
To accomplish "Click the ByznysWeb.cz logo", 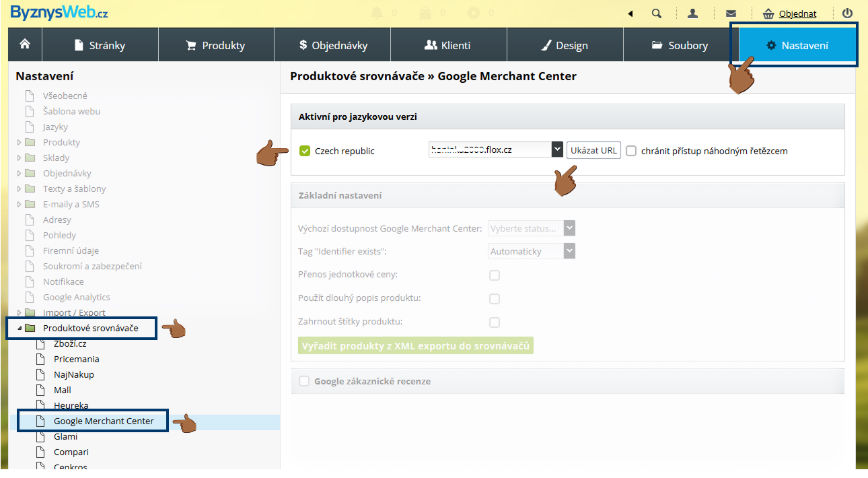I will [59, 13].
